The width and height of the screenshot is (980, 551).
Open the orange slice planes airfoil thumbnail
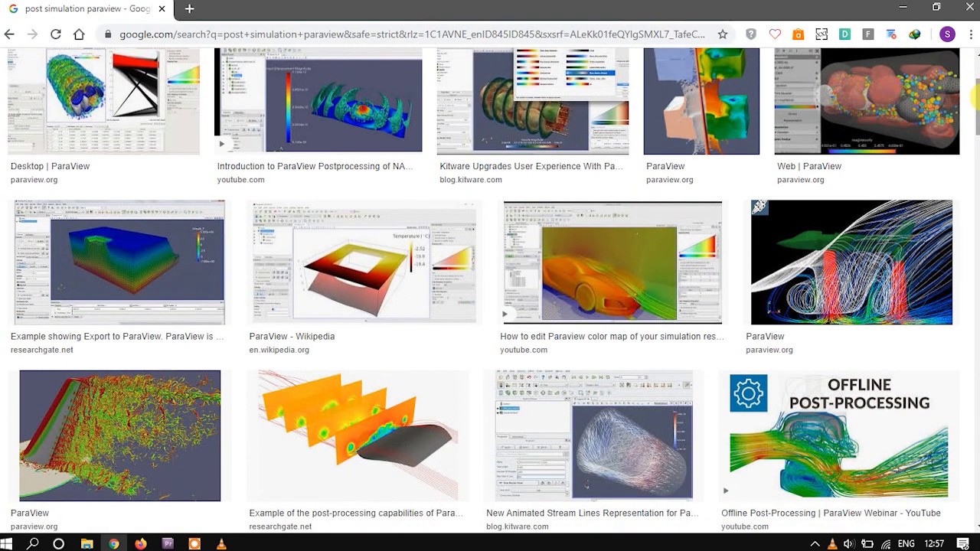pos(358,436)
